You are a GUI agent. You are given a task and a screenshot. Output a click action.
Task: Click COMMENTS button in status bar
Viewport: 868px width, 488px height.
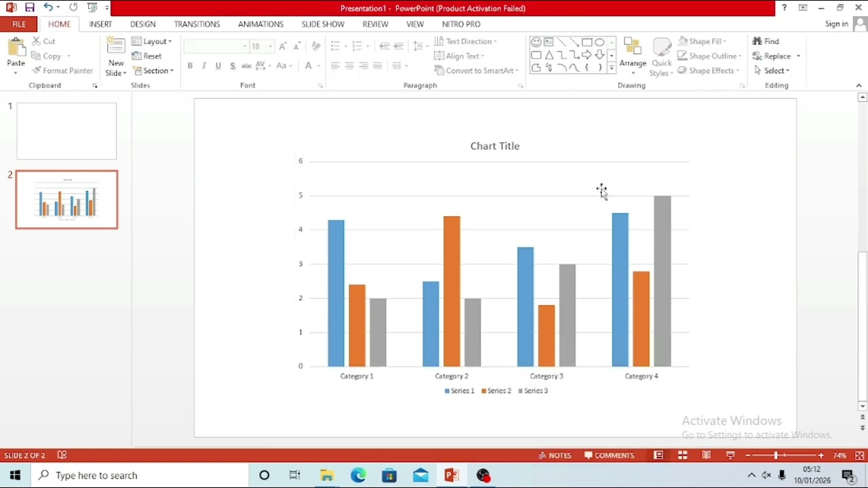click(610, 455)
